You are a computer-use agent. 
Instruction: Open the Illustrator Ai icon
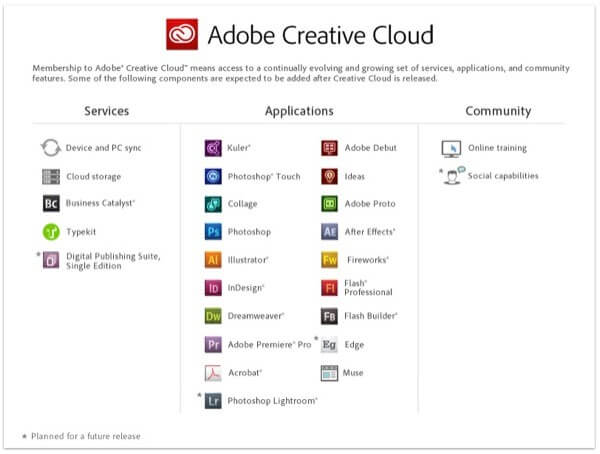point(213,260)
